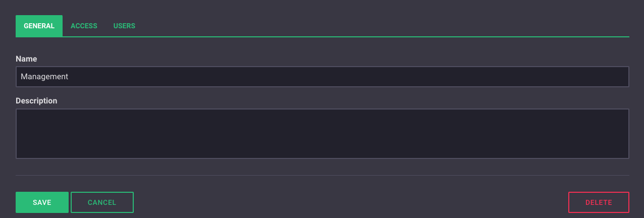This screenshot has height=218, width=644.
Task: Remove the Management group with Delete
Action: pos(599,202)
